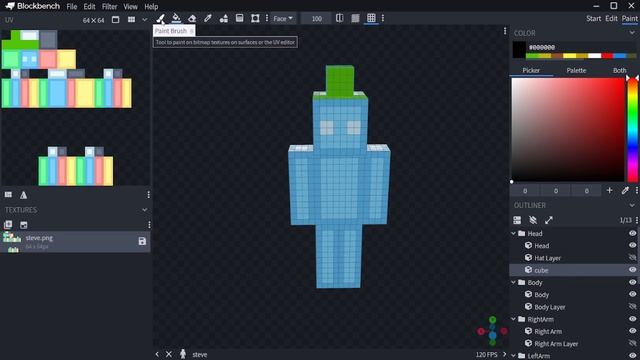Click import texture icon in Textures panel
The width and height of the screenshot is (640, 360).
click(x=8, y=225)
